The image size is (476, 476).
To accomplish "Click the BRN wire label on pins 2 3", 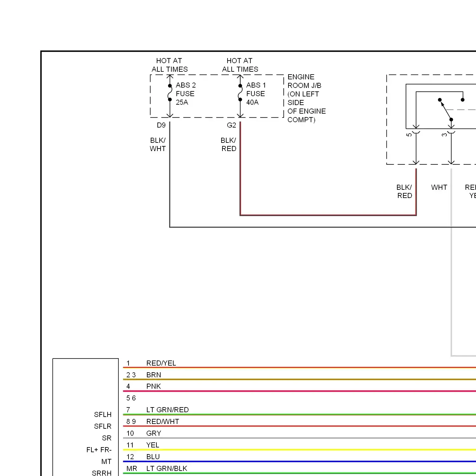I will click(x=154, y=375).
